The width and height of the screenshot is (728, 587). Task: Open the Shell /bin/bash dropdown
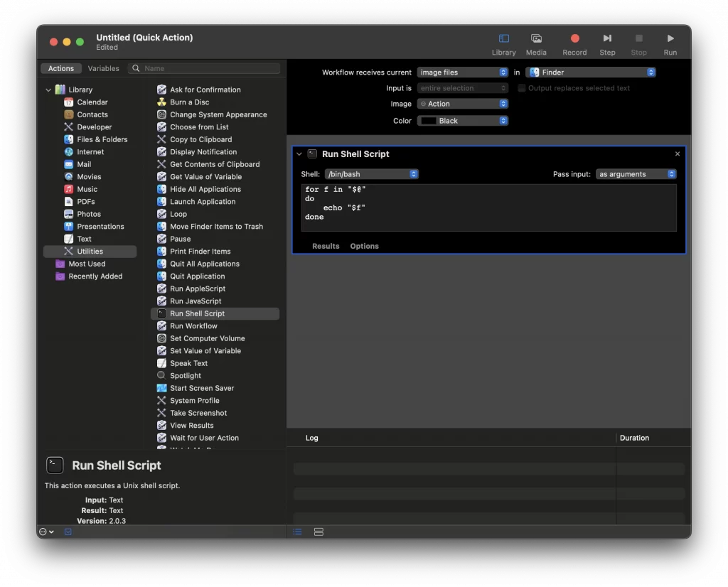coord(371,174)
